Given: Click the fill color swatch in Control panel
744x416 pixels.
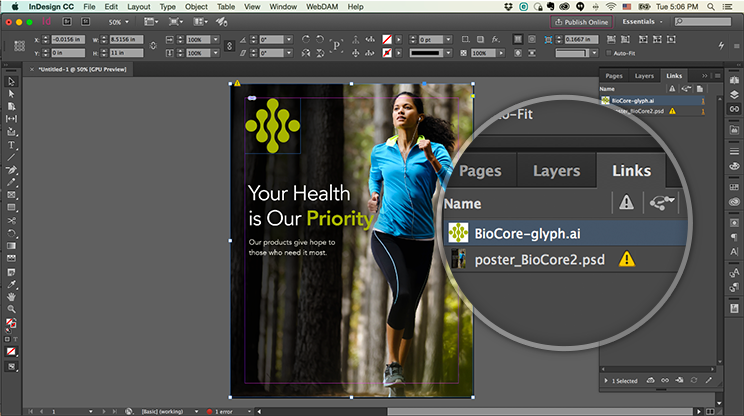Looking at the screenshot, I should (x=387, y=39).
